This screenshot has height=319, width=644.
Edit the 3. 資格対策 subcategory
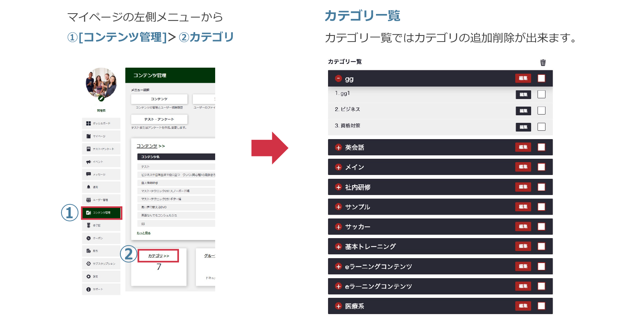523,127
